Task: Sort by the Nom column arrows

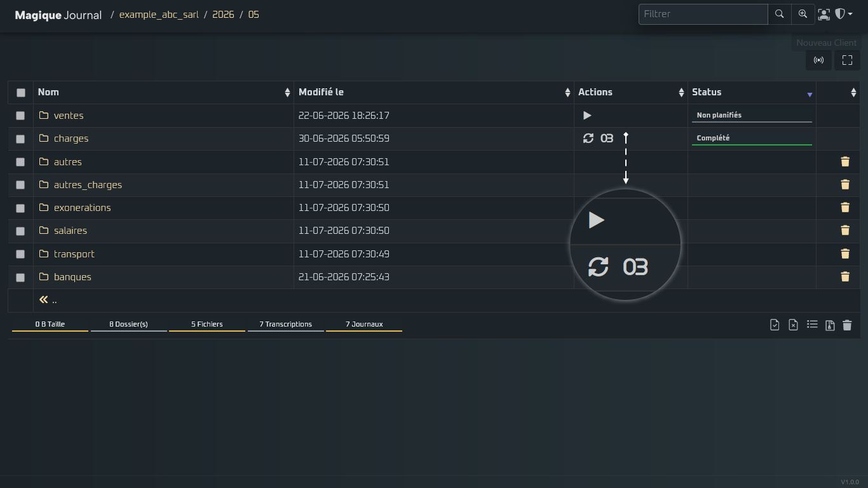Action: 287,93
